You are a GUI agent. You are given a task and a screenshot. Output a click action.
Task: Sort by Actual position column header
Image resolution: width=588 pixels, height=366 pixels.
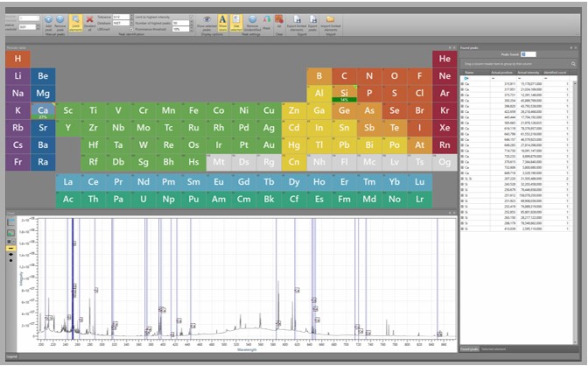pos(501,73)
